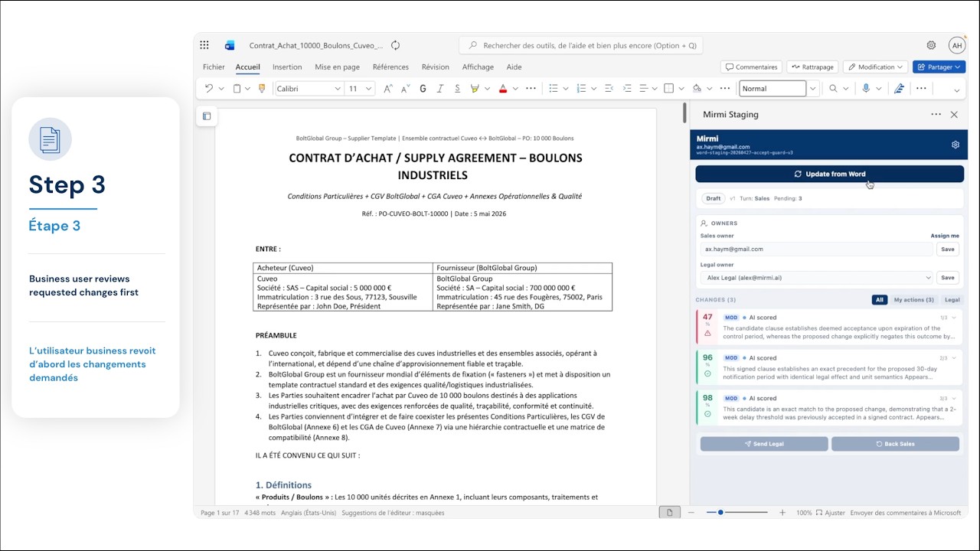Expand the ribbon collapse chevron
980x551 pixels.
(x=956, y=90)
